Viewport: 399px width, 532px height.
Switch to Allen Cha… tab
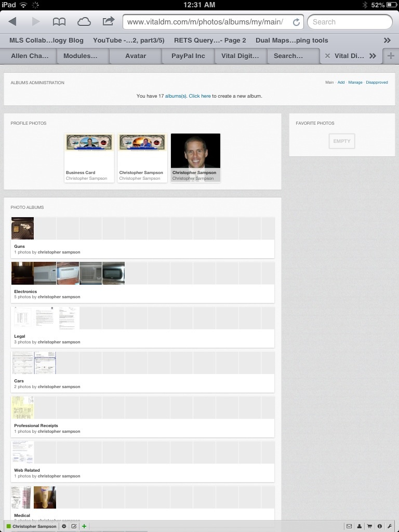[x=30, y=56]
